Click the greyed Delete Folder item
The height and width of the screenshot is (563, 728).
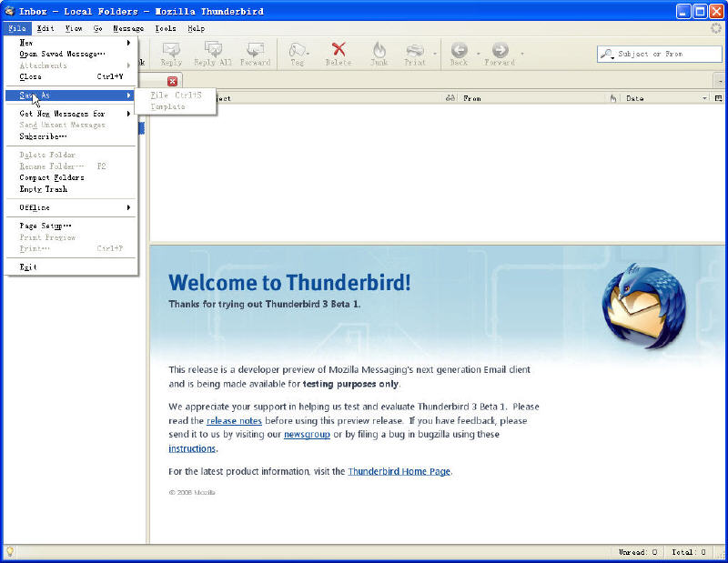(x=70, y=155)
